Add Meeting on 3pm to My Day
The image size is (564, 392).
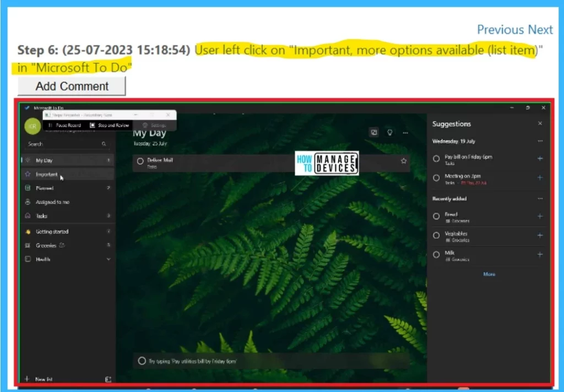click(540, 178)
